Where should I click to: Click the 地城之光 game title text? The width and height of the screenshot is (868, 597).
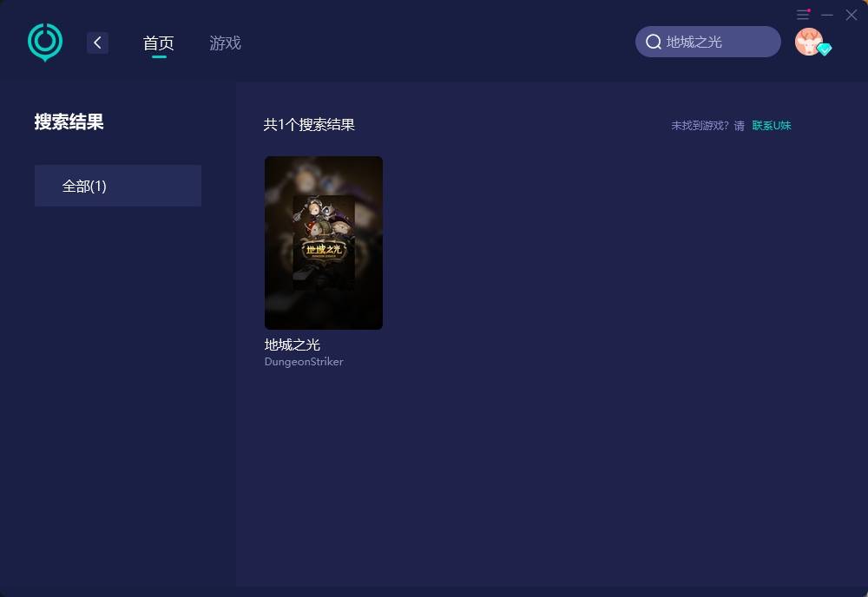point(293,344)
